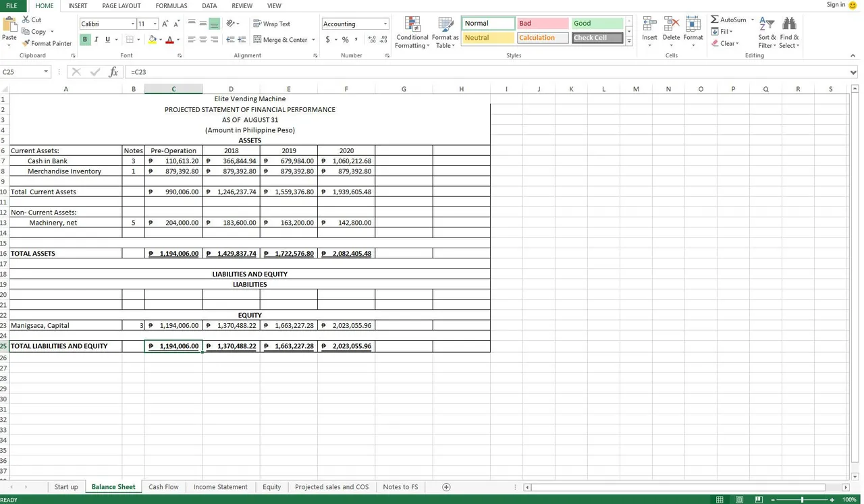Switch to the INSERT ribbon tab
Viewport: 864px width, 504px height.
tap(78, 5)
